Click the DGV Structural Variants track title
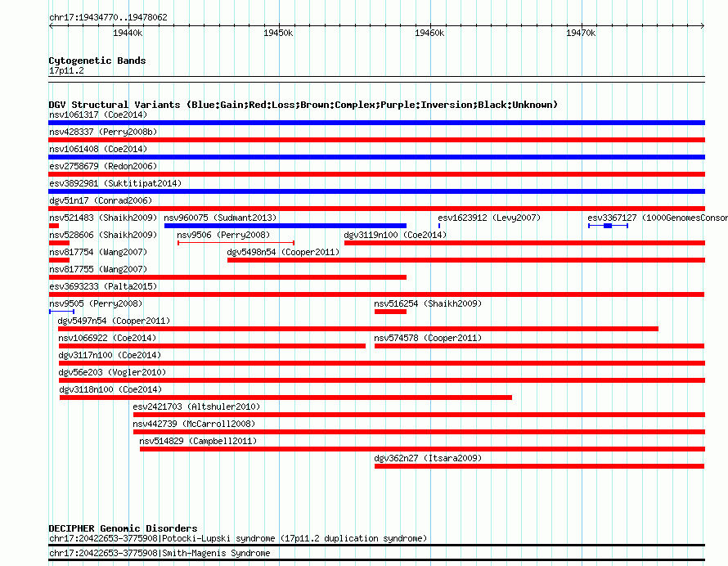728x566 pixels. point(303,105)
